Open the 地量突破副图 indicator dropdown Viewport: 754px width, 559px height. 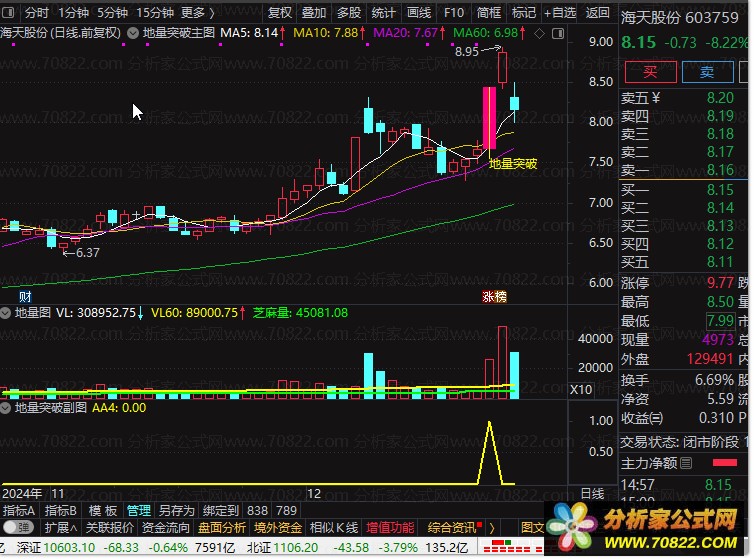coord(6,408)
